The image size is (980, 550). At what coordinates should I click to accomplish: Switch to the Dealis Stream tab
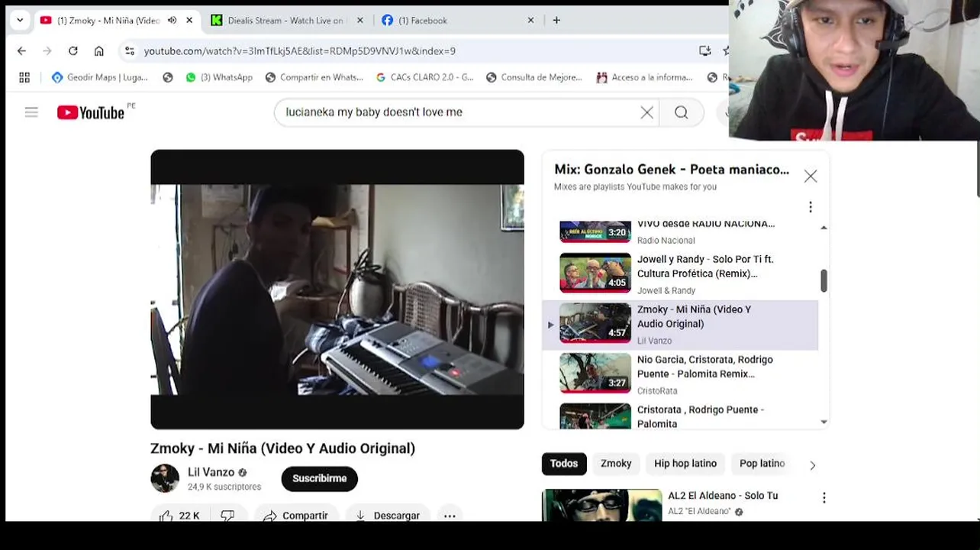tap(285, 21)
